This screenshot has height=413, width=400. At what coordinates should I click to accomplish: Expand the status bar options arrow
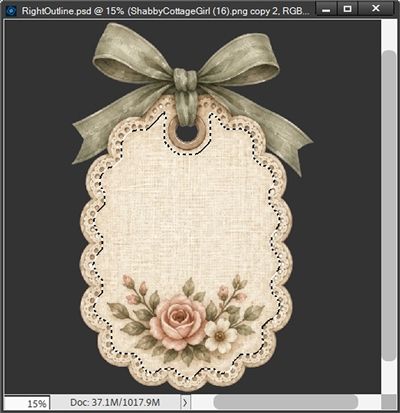[185, 403]
